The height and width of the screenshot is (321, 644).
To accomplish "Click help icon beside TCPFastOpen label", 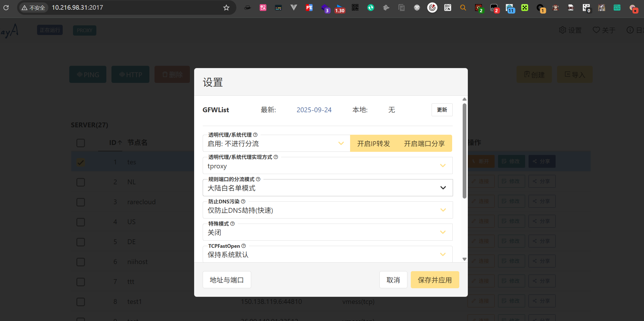I will 243,246.
